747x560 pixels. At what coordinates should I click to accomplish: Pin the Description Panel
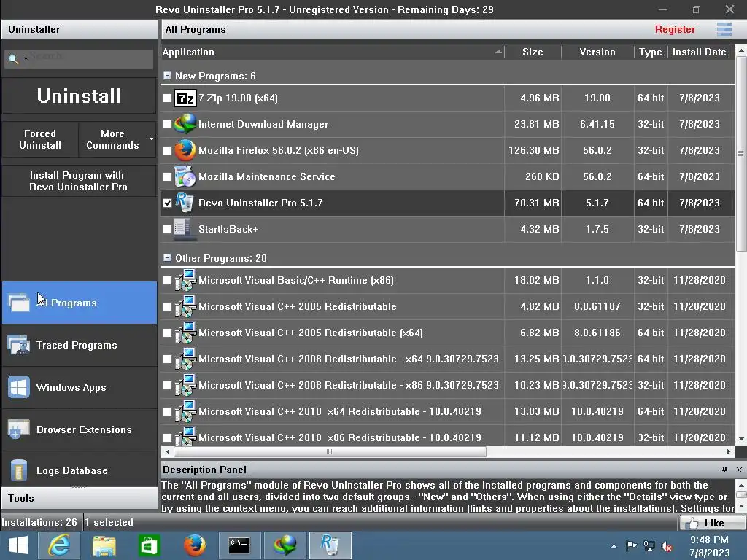(724, 470)
